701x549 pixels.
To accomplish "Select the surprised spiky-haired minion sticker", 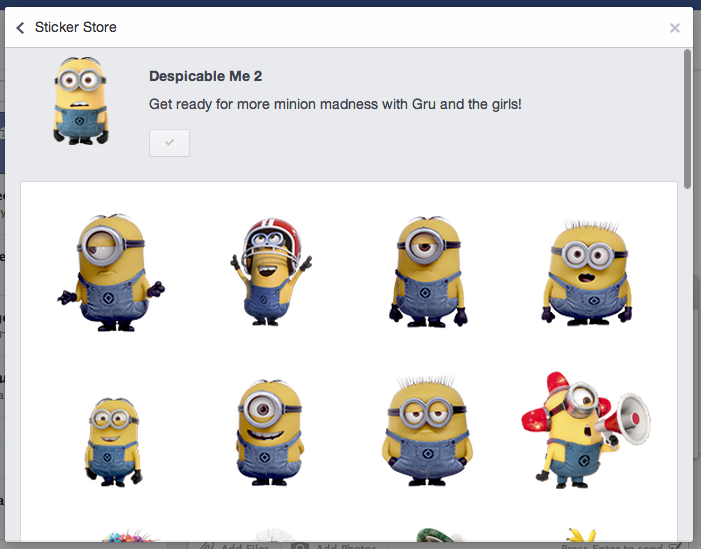I will (x=587, y=273).
